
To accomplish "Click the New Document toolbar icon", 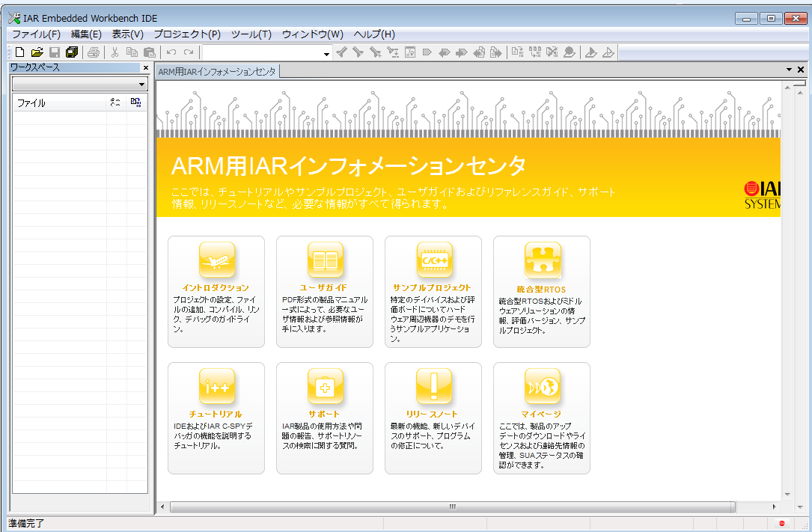I will pos(18,52).
